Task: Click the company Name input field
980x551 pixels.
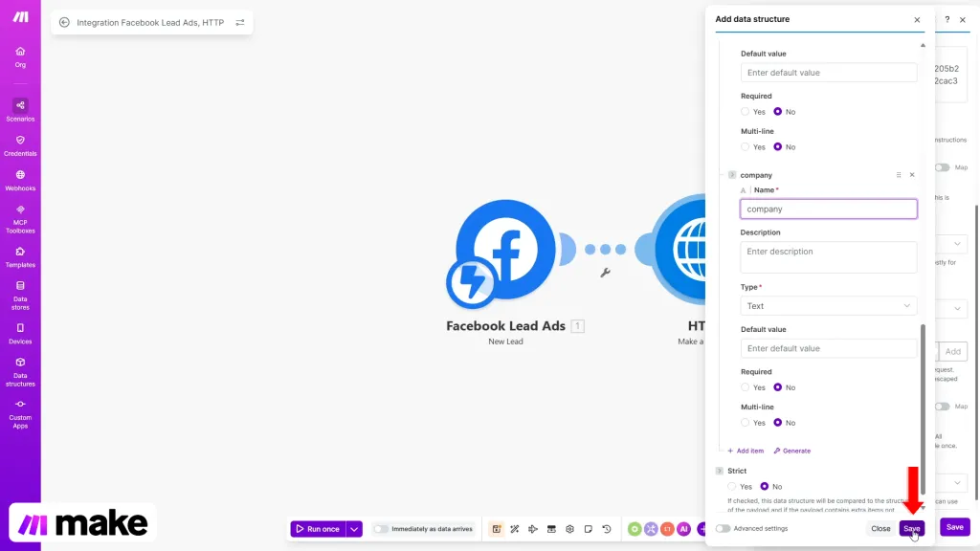Action: point(829,209)
